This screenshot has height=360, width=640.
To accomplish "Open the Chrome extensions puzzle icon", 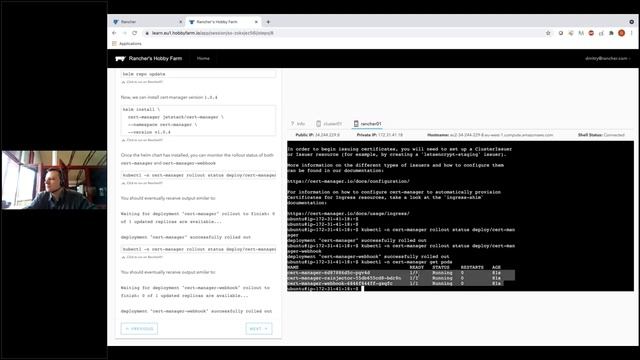I will 611,33.
